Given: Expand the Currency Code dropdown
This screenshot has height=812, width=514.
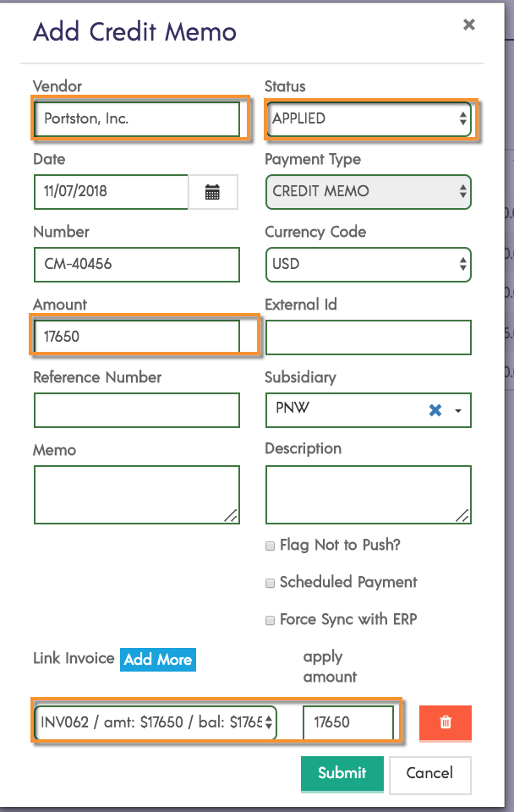Looking at the screenshot, I should [x=369, y=264].
